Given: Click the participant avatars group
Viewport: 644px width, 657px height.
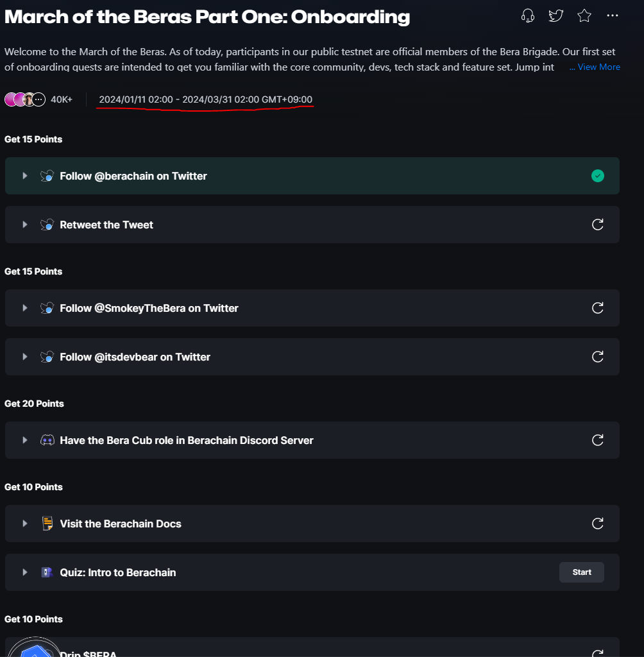Looking at the screenshot, I should 25,99.
